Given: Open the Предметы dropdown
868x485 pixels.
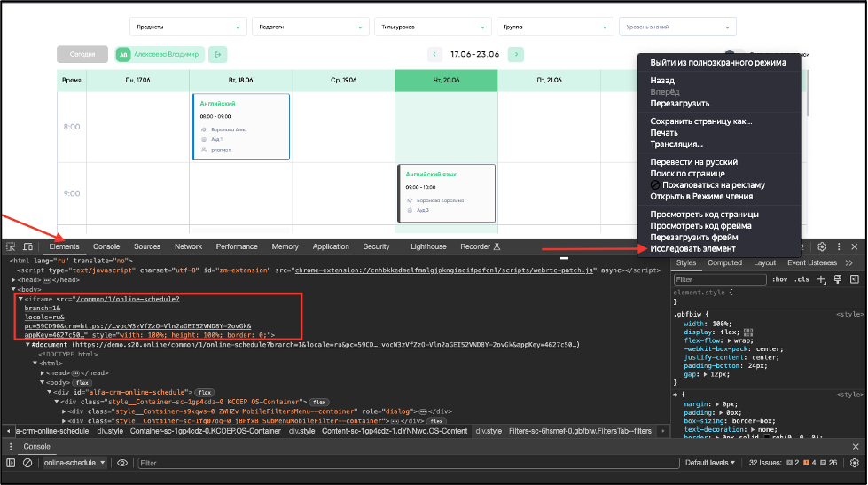Looking at the screenshot, I should point(188,27).
